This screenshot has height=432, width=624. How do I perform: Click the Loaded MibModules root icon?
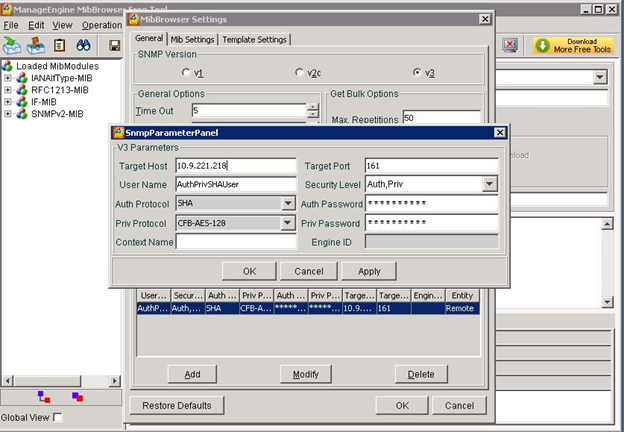tap(7, 66)
